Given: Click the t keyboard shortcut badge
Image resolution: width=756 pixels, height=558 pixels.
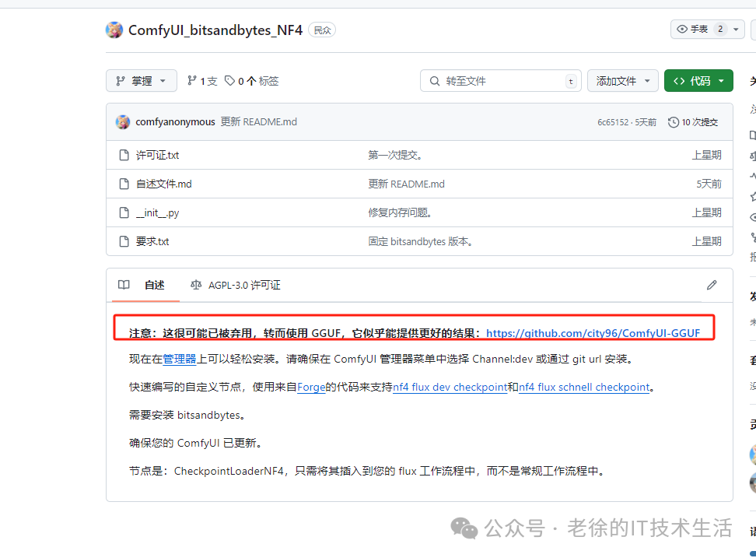Looking at the screenshot, I should click(571, 81).
